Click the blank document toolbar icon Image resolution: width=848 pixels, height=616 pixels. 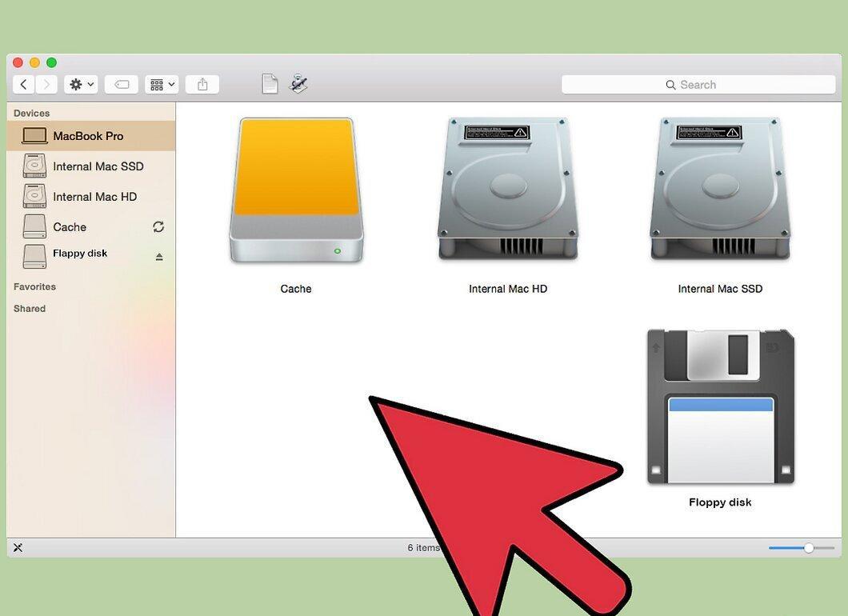(270, 84)
